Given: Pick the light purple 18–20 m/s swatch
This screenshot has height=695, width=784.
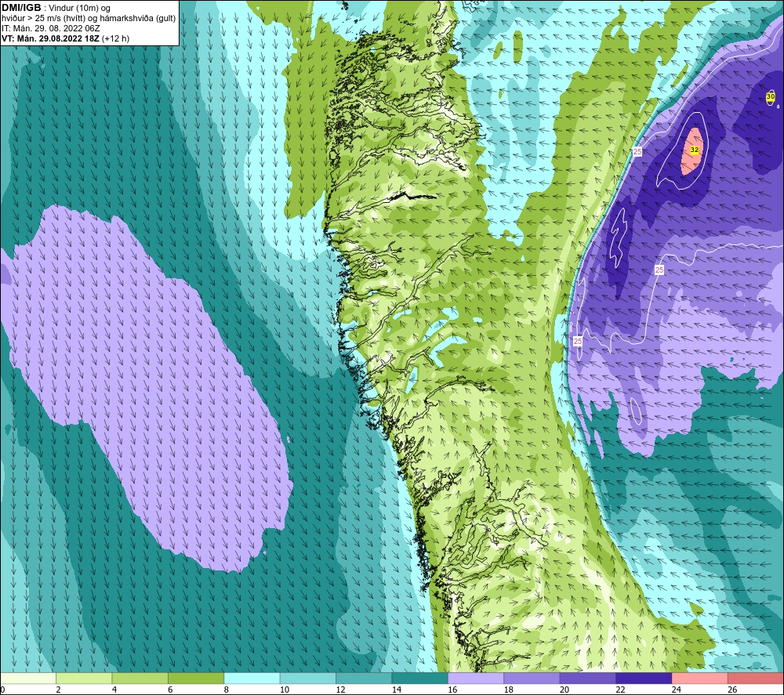Looking at the screenshot, I should (532, 678).
